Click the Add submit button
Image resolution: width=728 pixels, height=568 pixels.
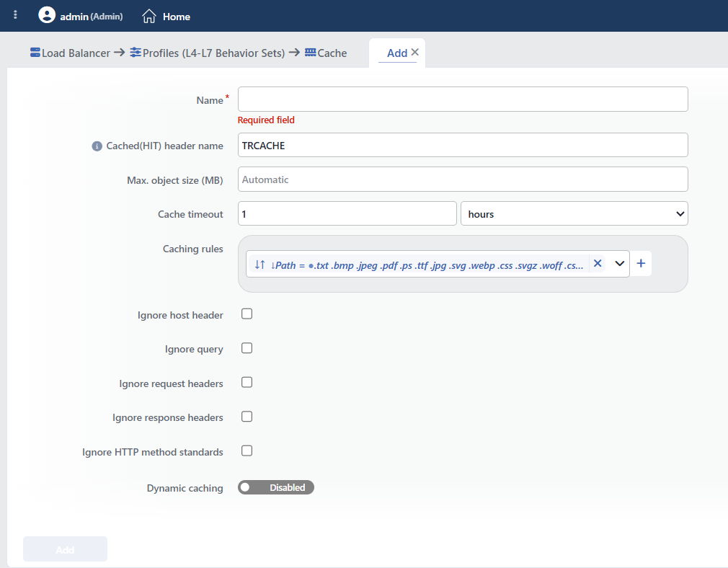coord(65,549)
